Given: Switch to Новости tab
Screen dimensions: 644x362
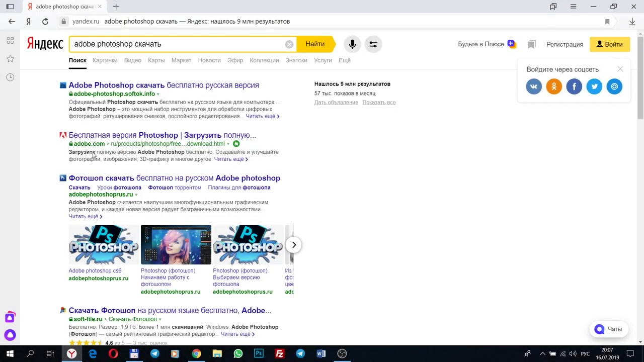Looking at the screenshot, I should pyautogui.click(x=209, y=60).
